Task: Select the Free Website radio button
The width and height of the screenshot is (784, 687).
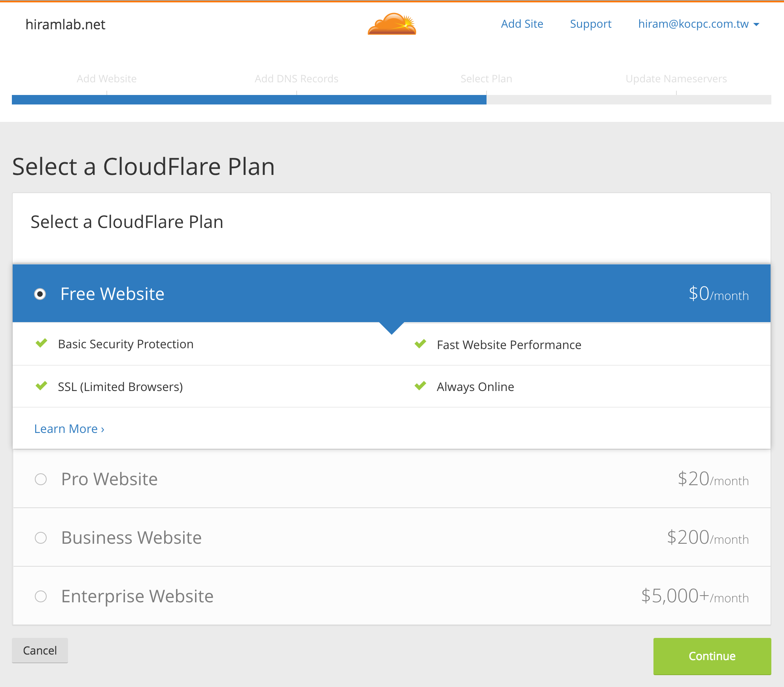Action: pyautogui.click(x=40, y=294)
